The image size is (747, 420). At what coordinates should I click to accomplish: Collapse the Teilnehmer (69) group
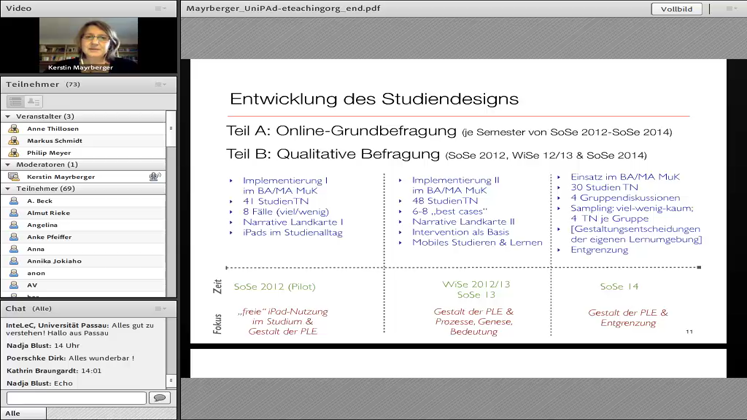pyautogui.click(x=8, y=189)
